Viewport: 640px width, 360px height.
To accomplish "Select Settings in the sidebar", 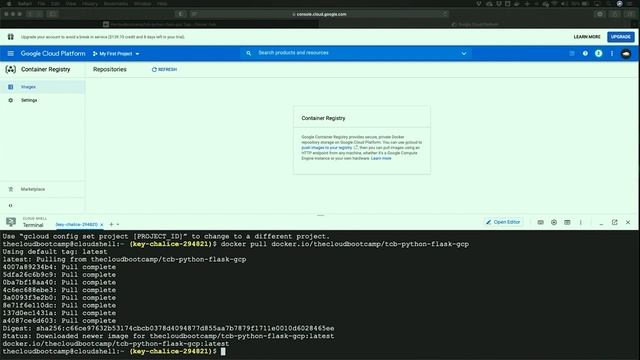I will coord(42,100).
